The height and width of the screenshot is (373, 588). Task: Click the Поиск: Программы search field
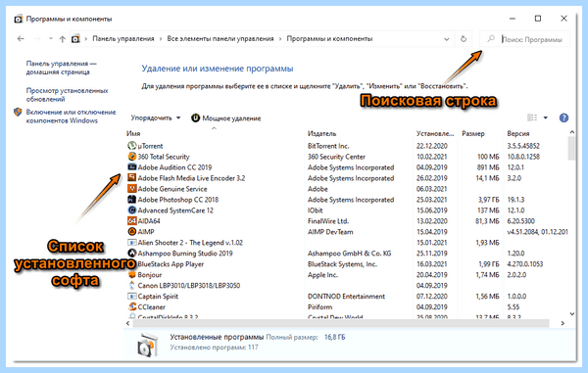(x=532, y=39)
